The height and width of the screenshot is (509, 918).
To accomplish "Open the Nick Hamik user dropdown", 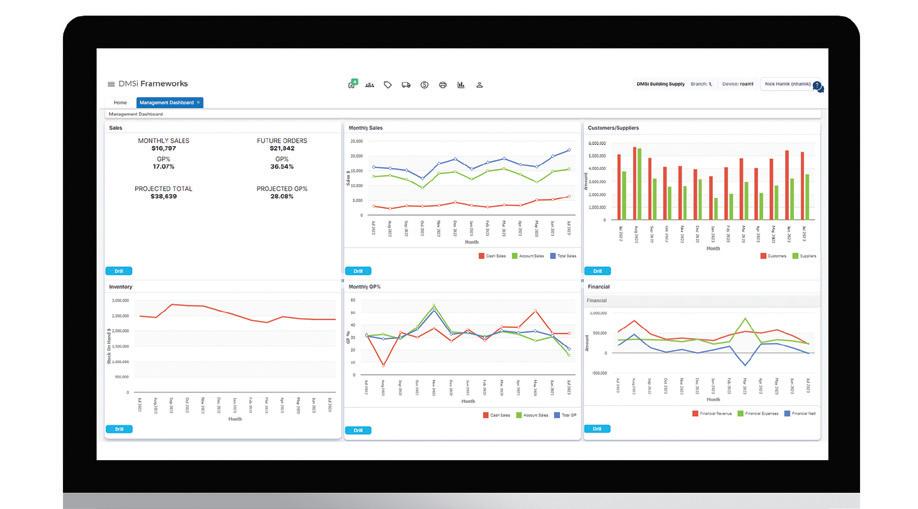I will pyautogui.click(x=787, y=84).
